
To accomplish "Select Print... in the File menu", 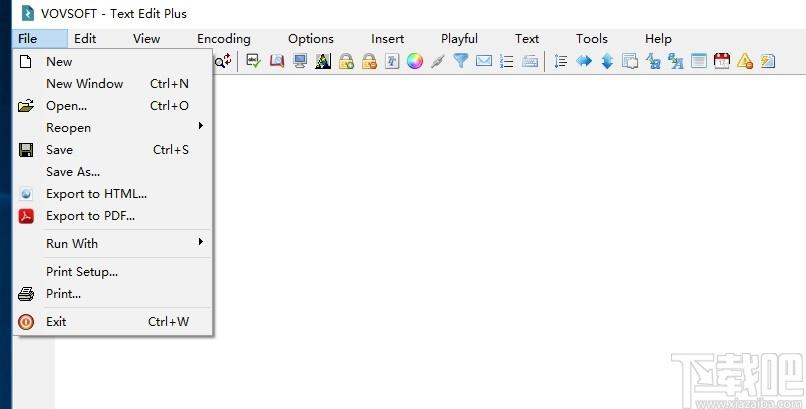I will (112, 294).
